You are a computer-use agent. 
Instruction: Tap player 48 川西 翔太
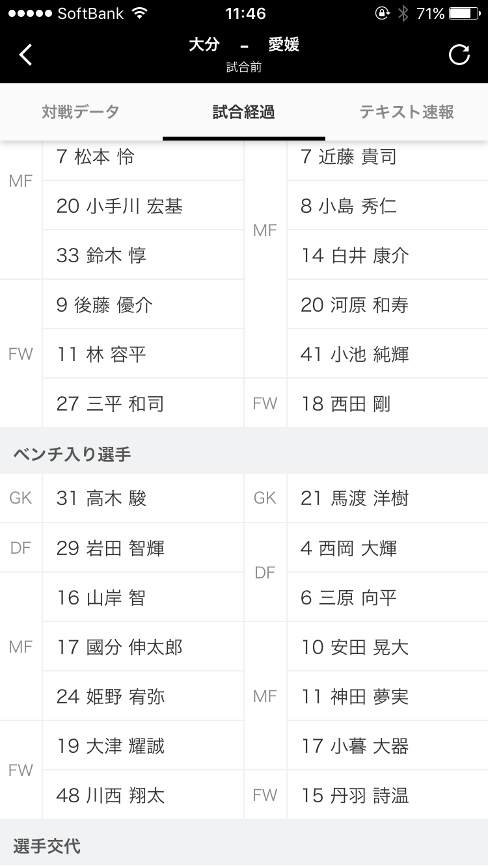coord(111,795)
